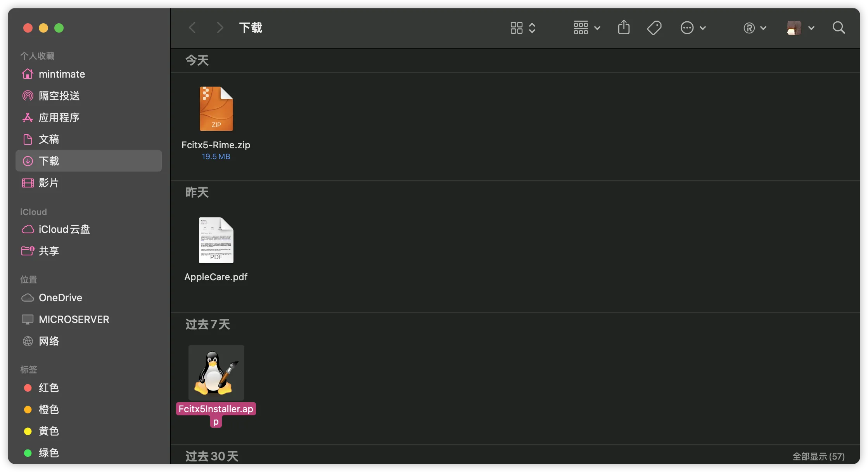Toggle the view mode up/down arrows
Viewport: 868px width, 472px height.
532,28
